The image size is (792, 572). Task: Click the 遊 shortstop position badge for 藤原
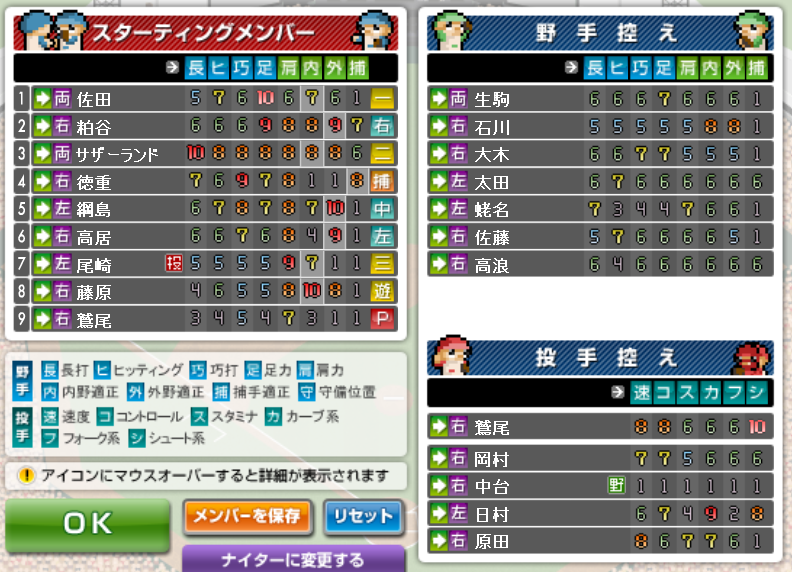382,291
